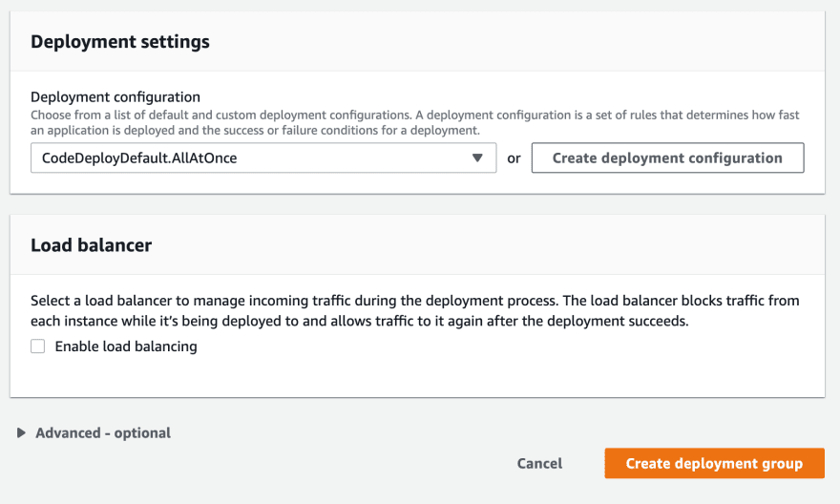Open the Deployment configuration dropdown

click(x=263, y=157)
